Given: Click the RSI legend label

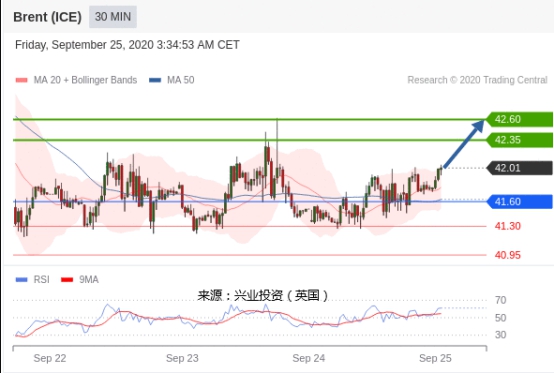Looking at the screenshot, I should (41, 279).
